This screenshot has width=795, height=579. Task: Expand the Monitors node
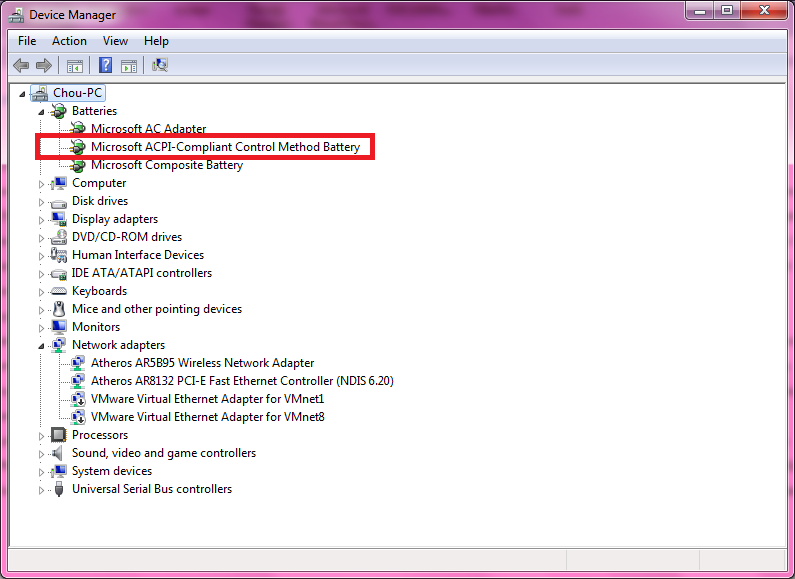click(x=41, y=328)
